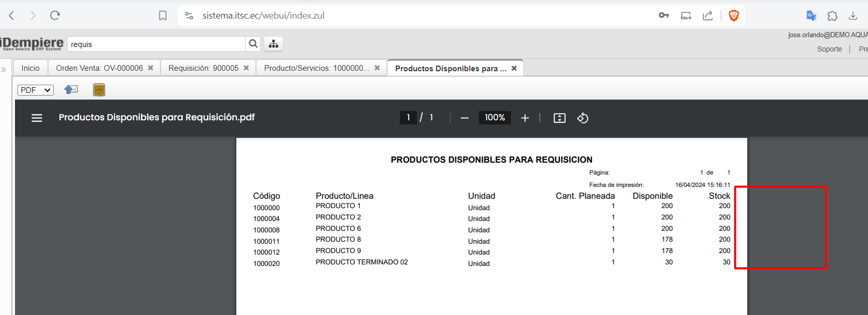Click the archive report icon
This screenshot has width=868, height=315.
[99, 90]
